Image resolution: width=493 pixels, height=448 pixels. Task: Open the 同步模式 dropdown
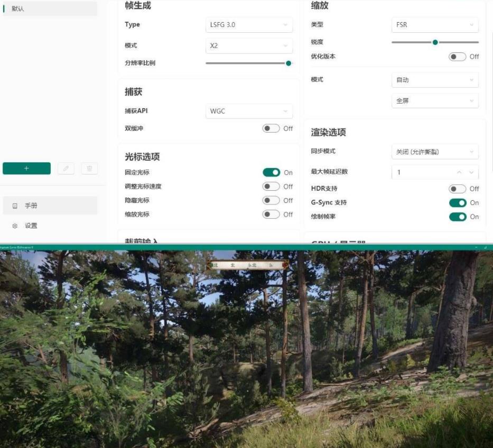coord(435,152)
